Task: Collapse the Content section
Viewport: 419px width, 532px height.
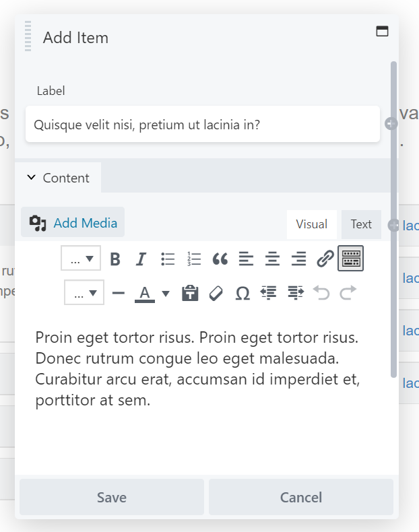Action: [x=58, y=178]
